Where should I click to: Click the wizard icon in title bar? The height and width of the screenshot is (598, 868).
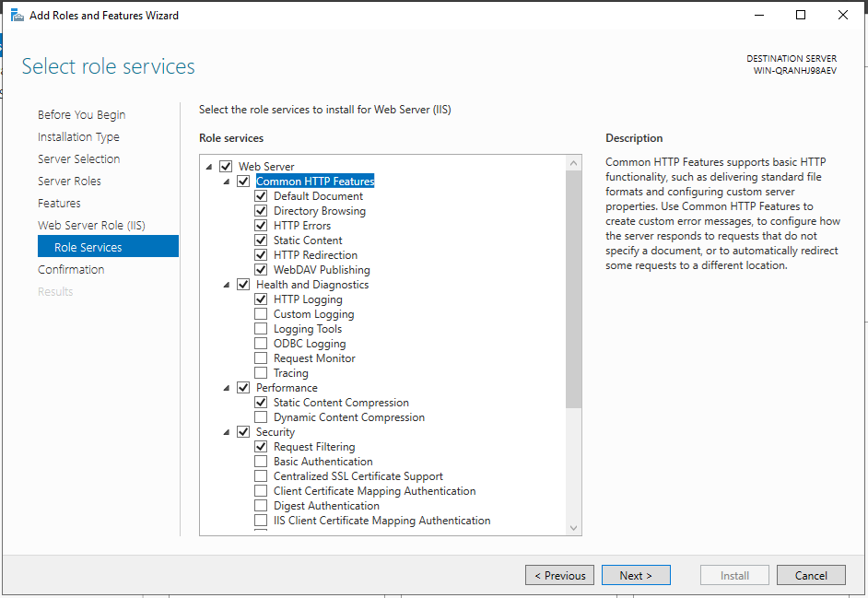click(x=18, y=16)
